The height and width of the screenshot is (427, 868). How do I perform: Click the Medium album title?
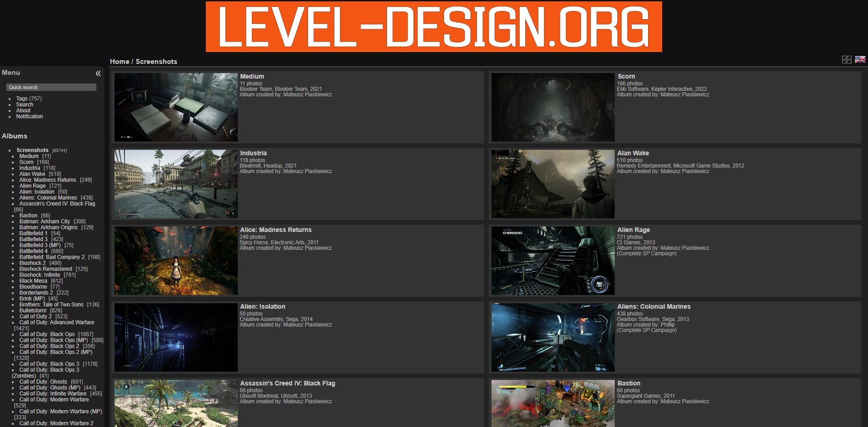coord(252,76)
